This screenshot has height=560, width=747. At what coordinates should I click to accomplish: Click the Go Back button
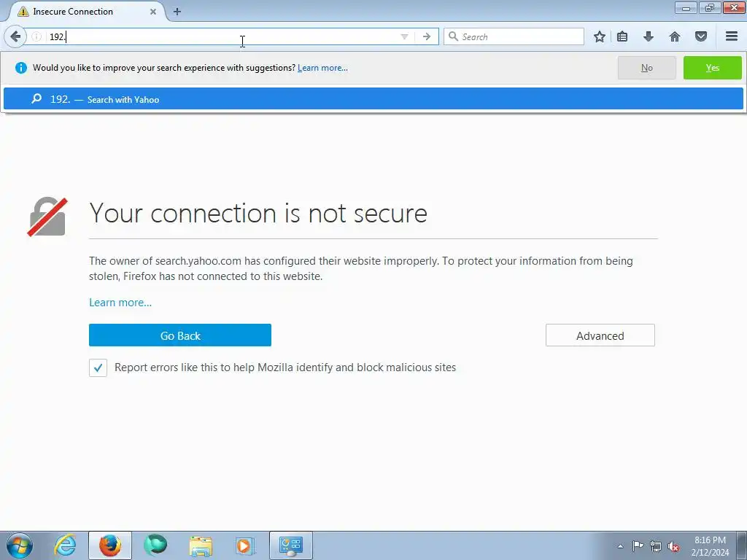[x=180, y=335]
